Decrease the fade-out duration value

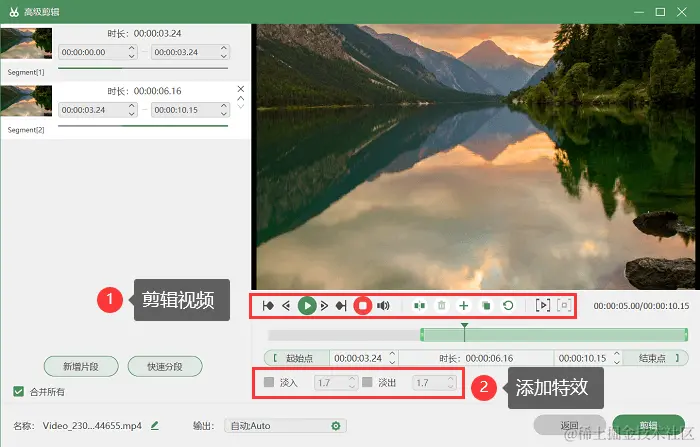point(450,386)
